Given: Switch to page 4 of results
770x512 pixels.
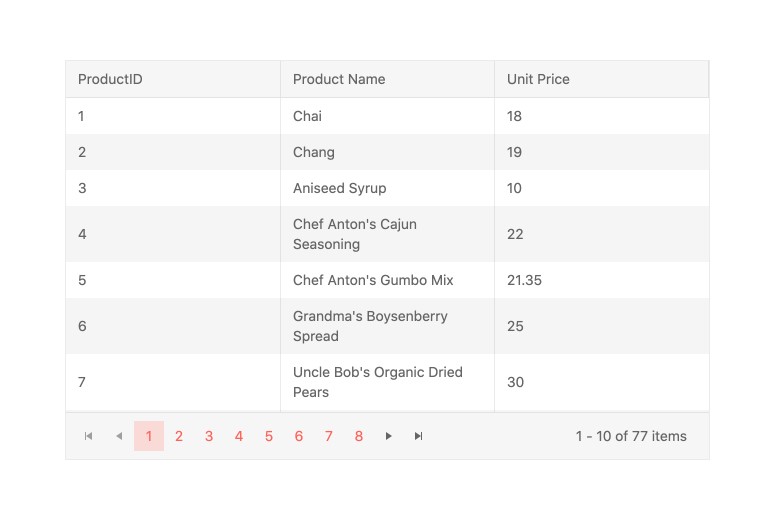Looking at the screenshot, I should pos(239,436).
